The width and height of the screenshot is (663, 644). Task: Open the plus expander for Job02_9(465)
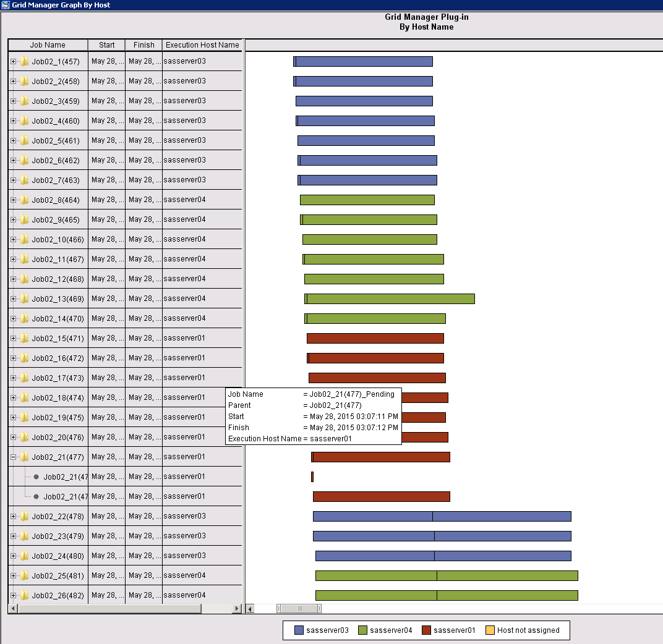13,220
